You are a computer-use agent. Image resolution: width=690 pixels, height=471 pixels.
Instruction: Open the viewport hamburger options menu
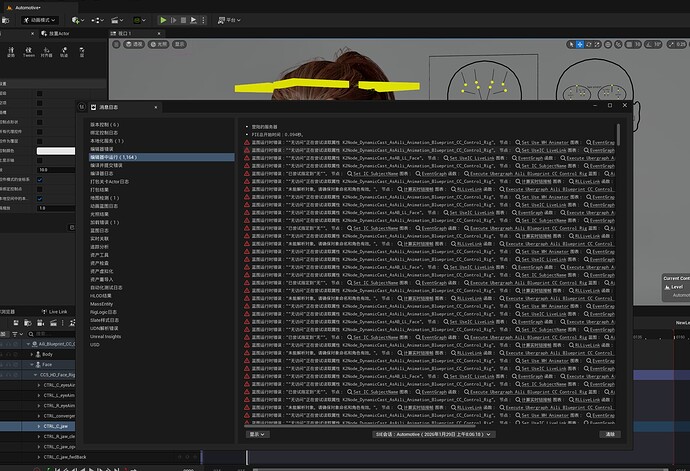(116, 44)
